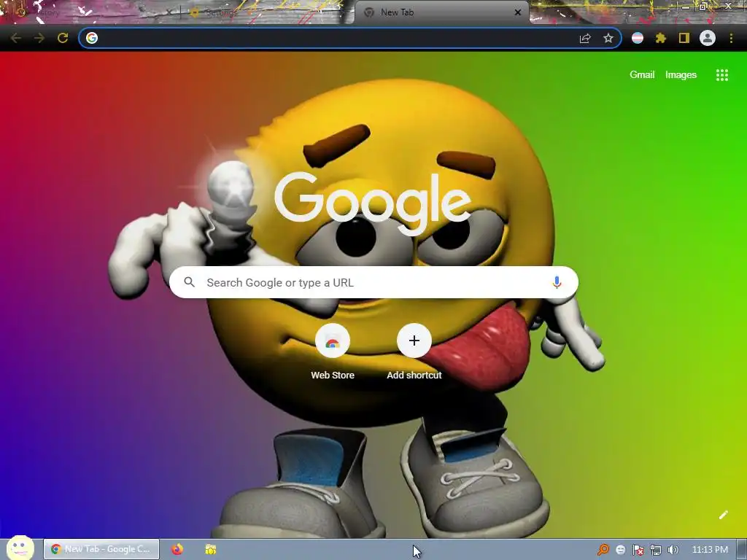Close the History tab
Image resolution: width=747 pixels, height=560 pixels.
coord(169,12)
